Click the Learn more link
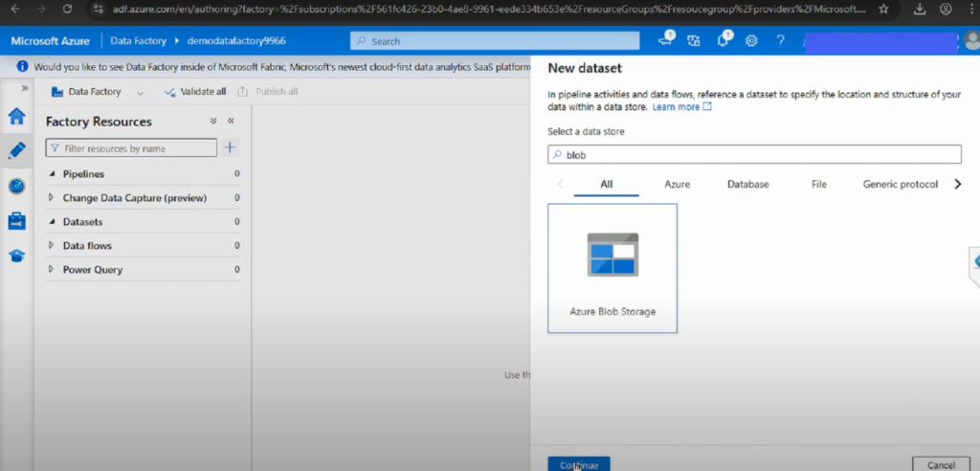 681,107
